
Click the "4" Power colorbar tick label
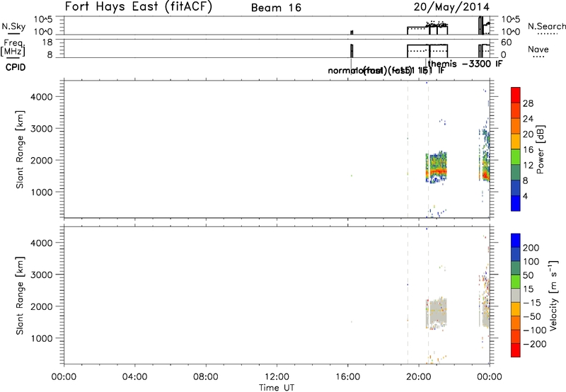(x=525, y=197)
